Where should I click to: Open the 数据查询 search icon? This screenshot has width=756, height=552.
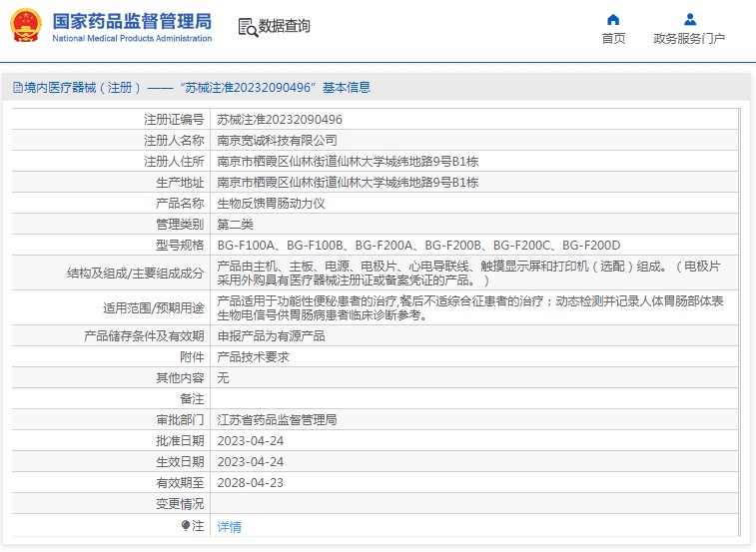248,27
